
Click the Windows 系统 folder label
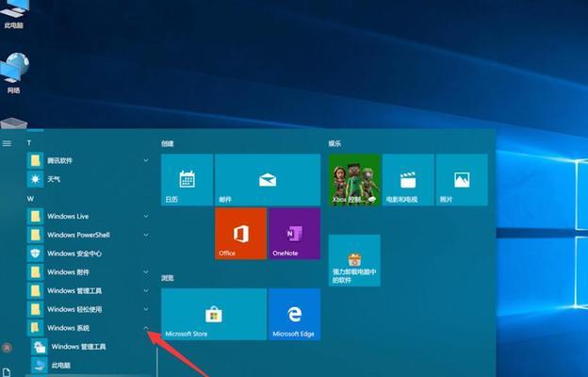[x=68, y=328]
